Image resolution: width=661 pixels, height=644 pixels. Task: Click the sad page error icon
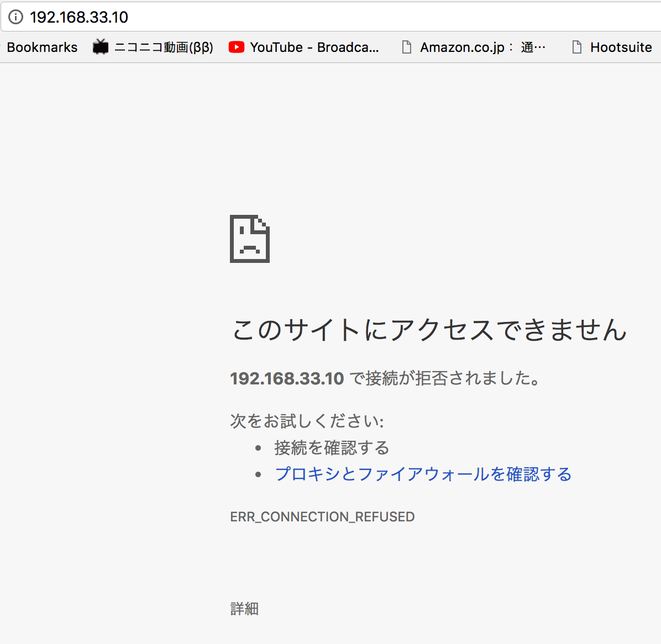click(x=250, y=239)
